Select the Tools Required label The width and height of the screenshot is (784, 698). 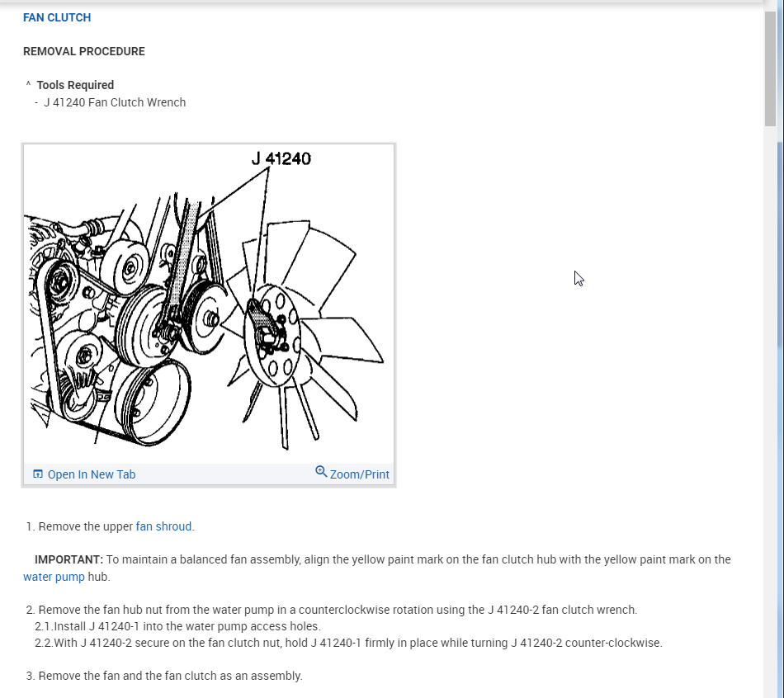tap(75, 85)
